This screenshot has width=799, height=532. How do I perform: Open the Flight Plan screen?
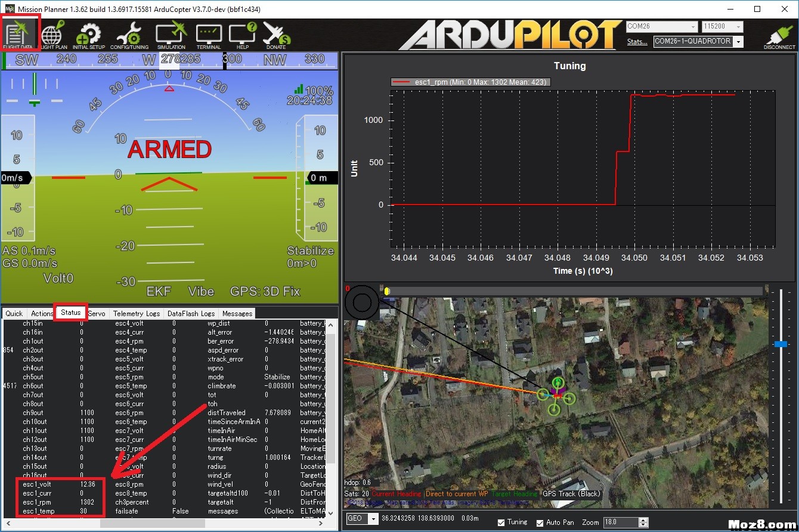click(54, 35)
